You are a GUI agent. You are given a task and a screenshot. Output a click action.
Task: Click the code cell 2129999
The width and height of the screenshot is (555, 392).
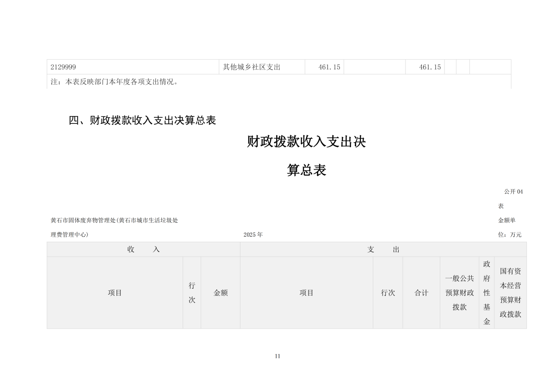[x=133, y=67]
